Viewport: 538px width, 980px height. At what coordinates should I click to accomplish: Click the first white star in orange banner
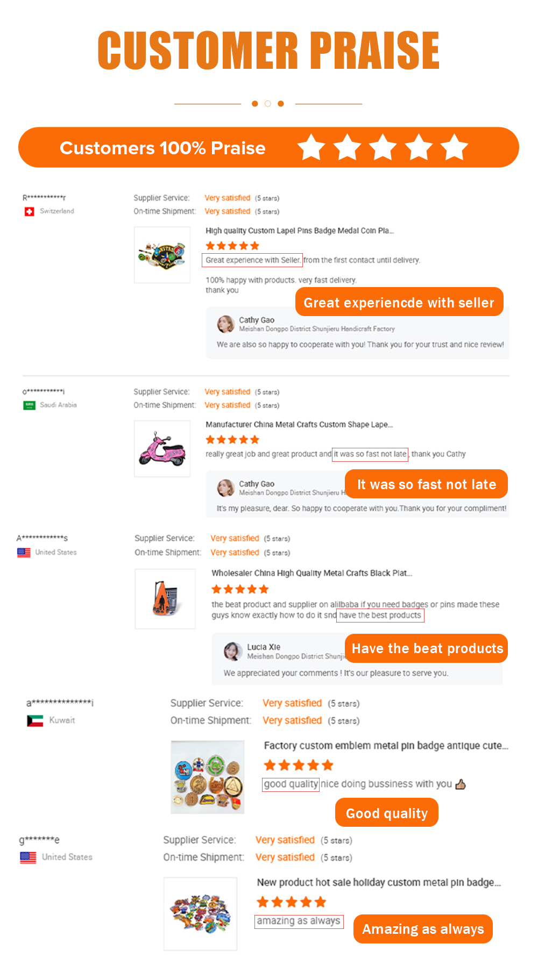(312, 147)
